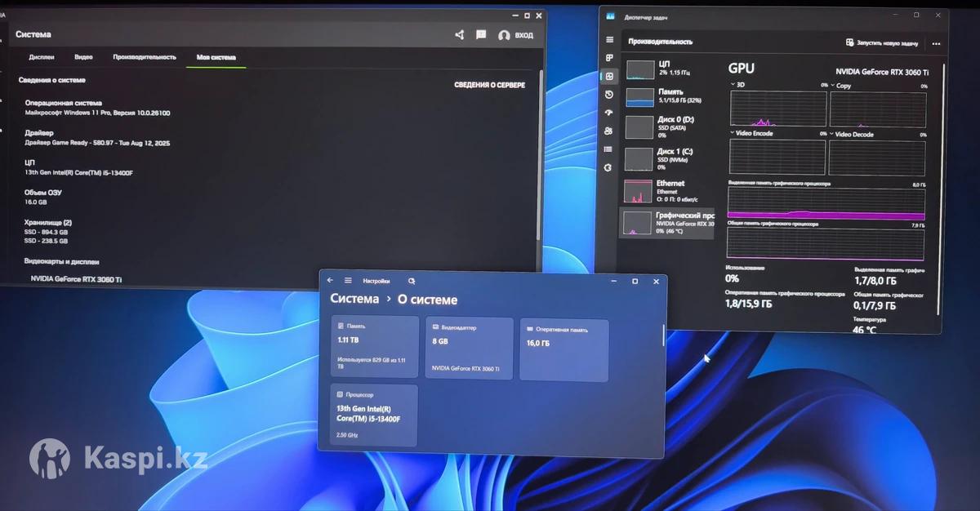
Task: Click the dedicated GPU memory value '1,7/8,0 ГБ'
Action: tap(875, 280)
